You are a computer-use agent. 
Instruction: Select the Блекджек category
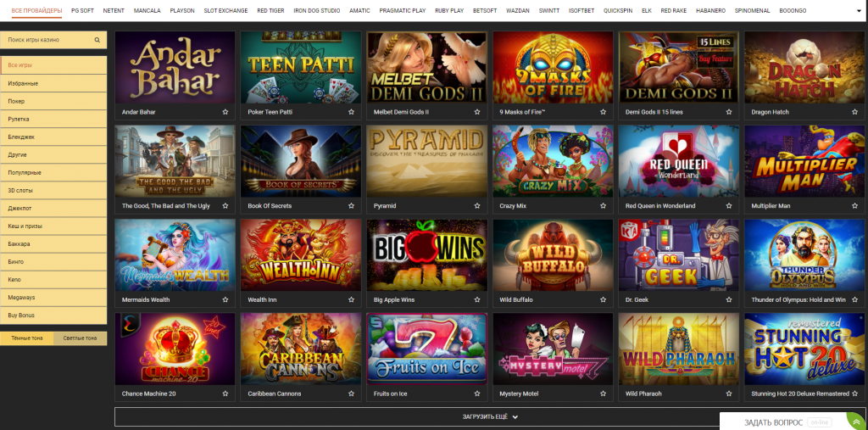tap(53, 137)
